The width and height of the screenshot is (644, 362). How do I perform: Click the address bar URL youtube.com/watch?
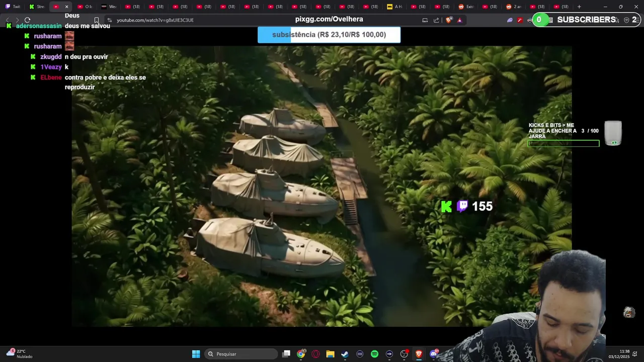(x=155, y=20)
